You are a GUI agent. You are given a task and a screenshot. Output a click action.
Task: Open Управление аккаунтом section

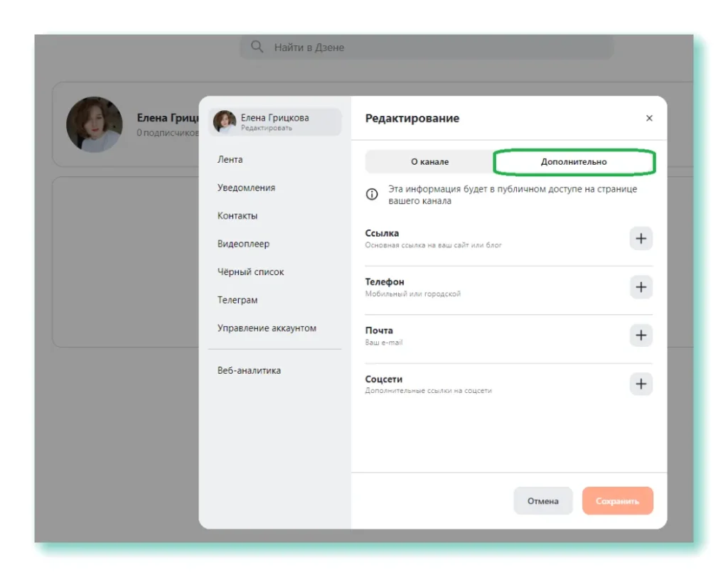[267, 328]
